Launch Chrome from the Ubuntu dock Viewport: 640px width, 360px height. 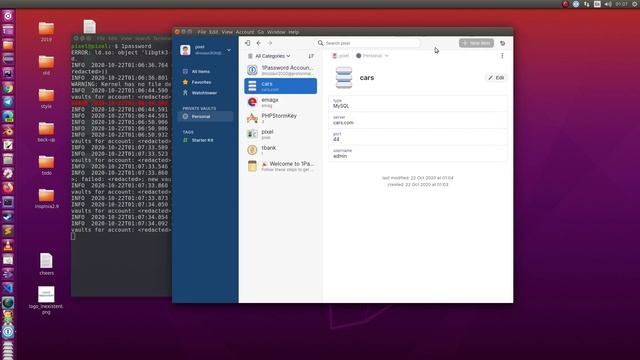(8, 88)
